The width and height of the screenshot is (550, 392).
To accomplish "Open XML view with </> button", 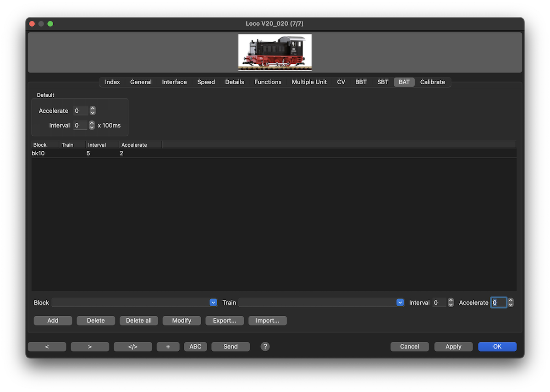I will tap(132, 347).
